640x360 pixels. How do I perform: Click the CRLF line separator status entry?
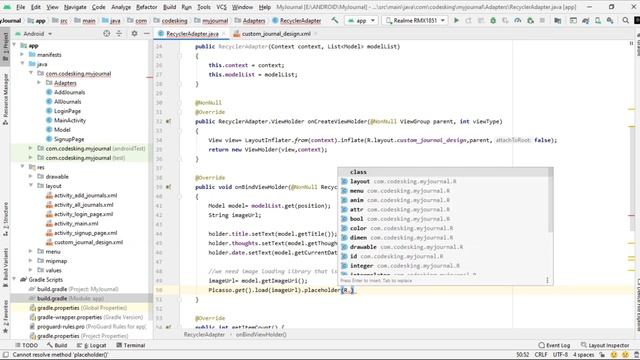[x=541, y=355]
